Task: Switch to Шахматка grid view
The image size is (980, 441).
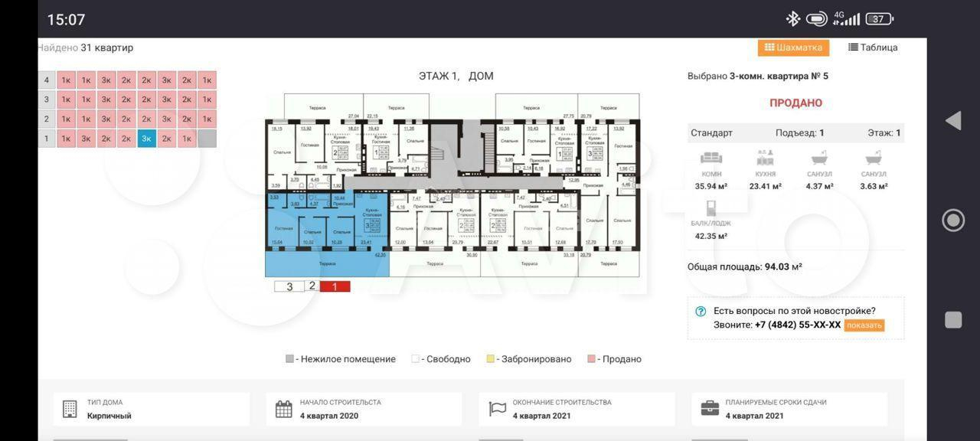Action: (793, 47)
